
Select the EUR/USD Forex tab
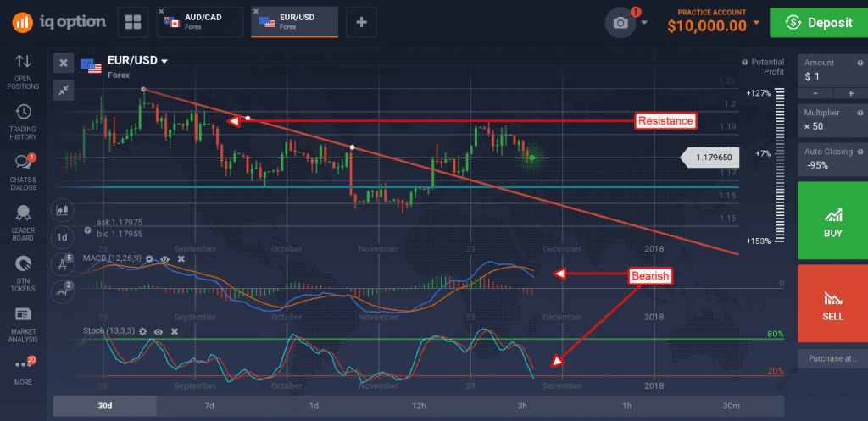point(294,22)
